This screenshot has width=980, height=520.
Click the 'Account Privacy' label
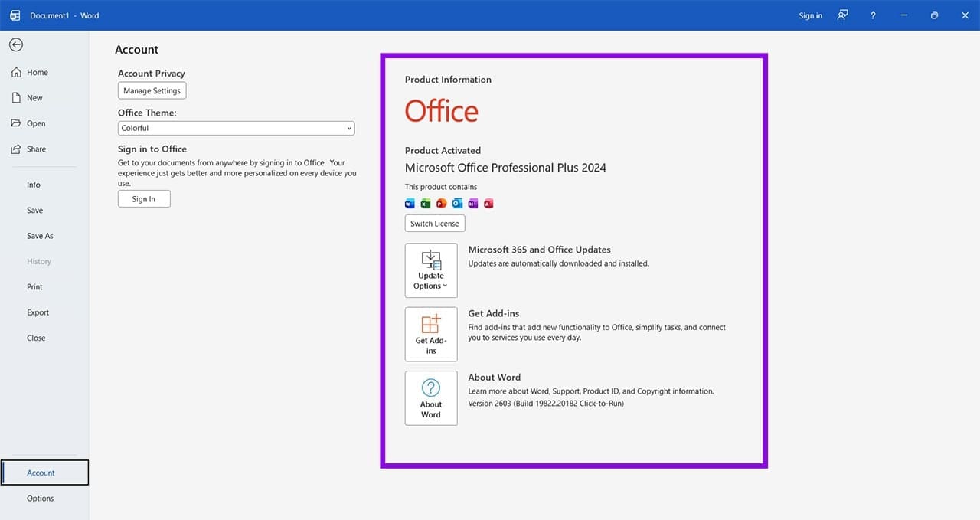152,74
